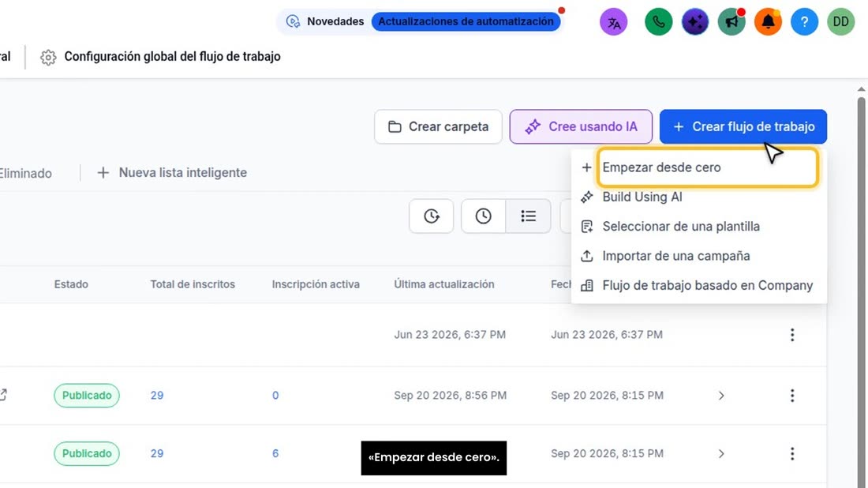The width and height of the screenshot is (868, 488).
Task: Expand chevron on row with 6 active
Action: click(721, 454)
